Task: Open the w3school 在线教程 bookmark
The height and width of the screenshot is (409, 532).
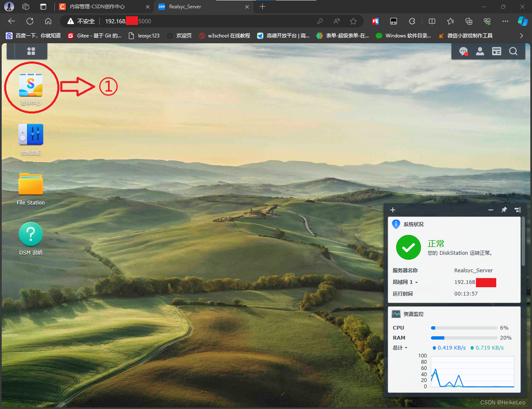Action: pyautogui.click(x=224, y=36)
